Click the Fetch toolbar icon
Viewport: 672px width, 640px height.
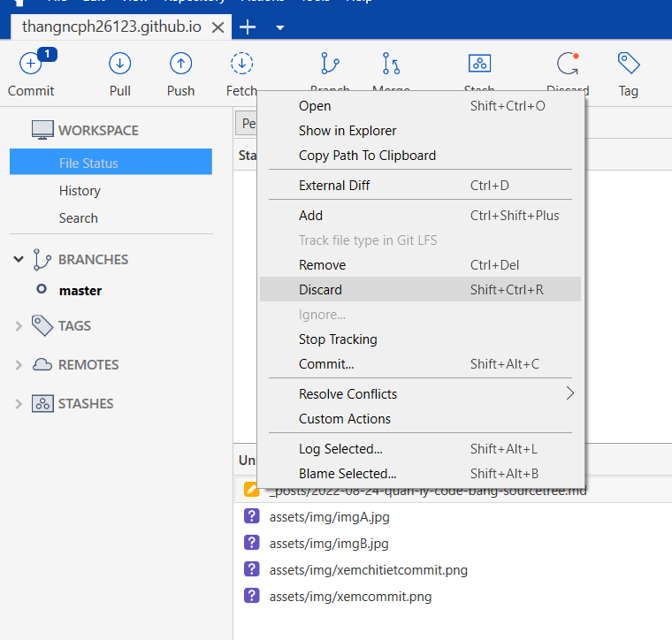click(241, 64)
